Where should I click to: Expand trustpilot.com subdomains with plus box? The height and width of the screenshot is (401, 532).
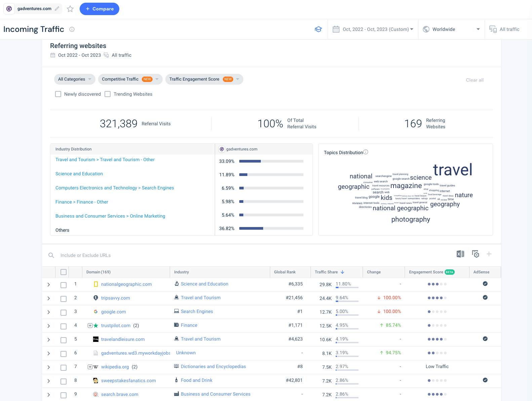(x=90, y=325)
